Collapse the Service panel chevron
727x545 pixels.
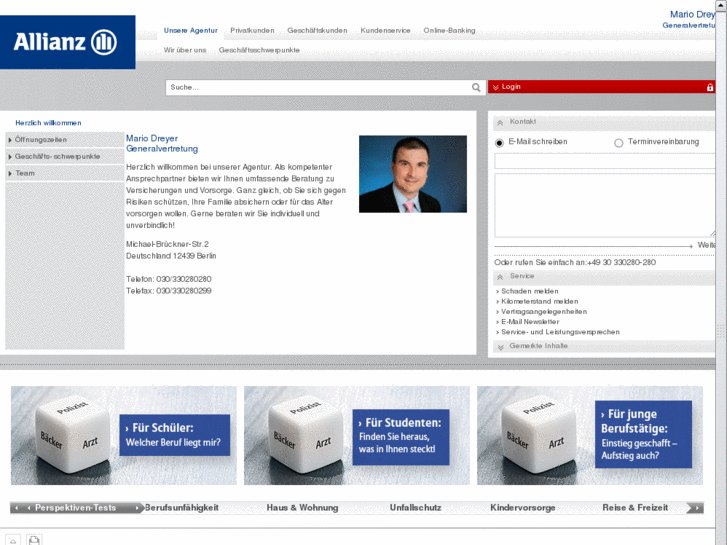click(500, 277)
